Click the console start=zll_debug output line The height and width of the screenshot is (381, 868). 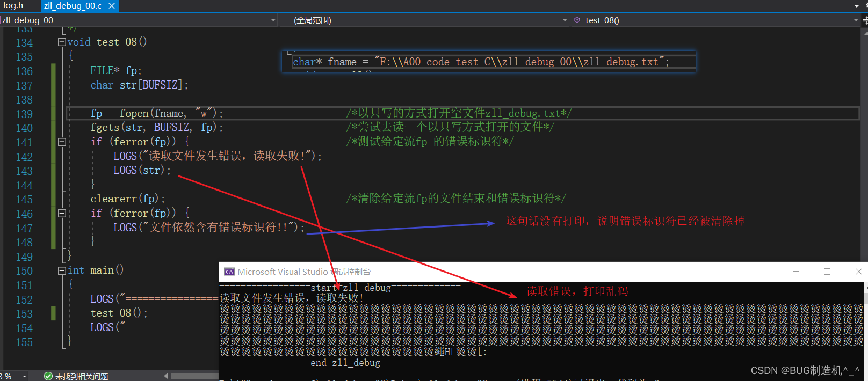[340, 287]
